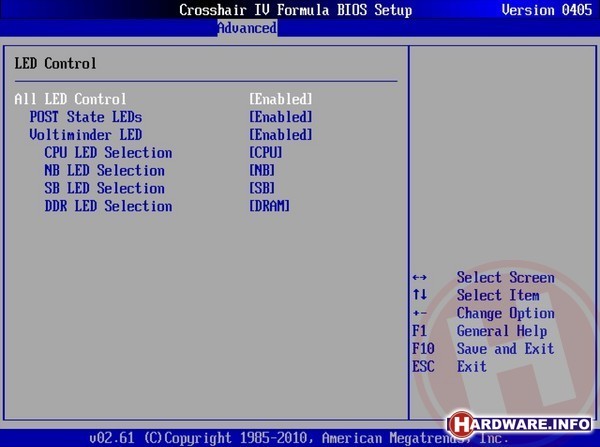
Task: Click the left-right arrows key hint icon
Action: point(420,277)
